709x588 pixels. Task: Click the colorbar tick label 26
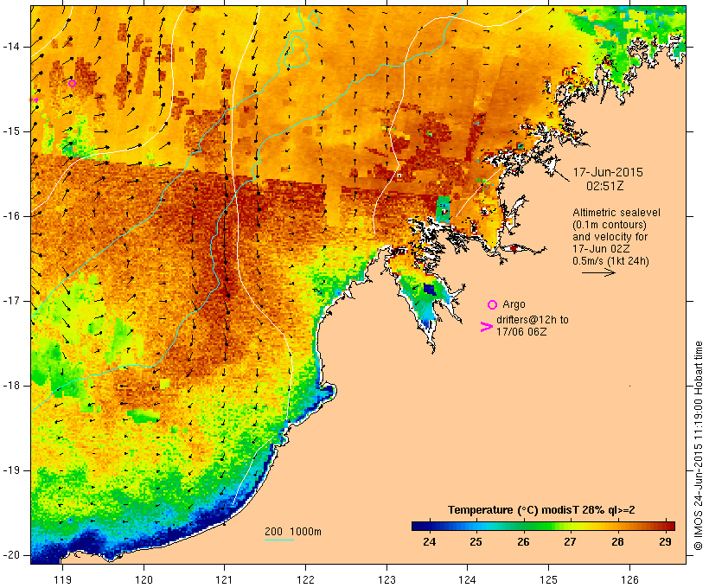pyautogui.click(x=523, y=541)
